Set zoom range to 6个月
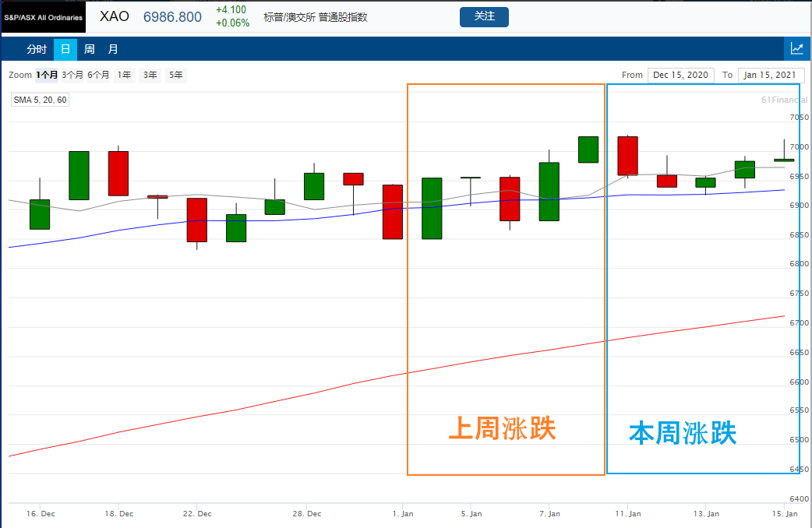Screen dimensions: 812x528 tap(98, 75)
